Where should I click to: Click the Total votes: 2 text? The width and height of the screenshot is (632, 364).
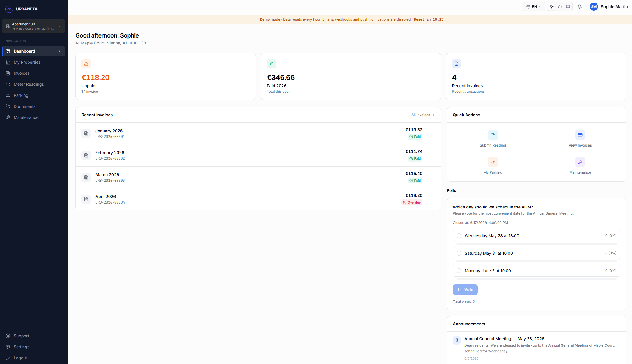click(464, 302)
